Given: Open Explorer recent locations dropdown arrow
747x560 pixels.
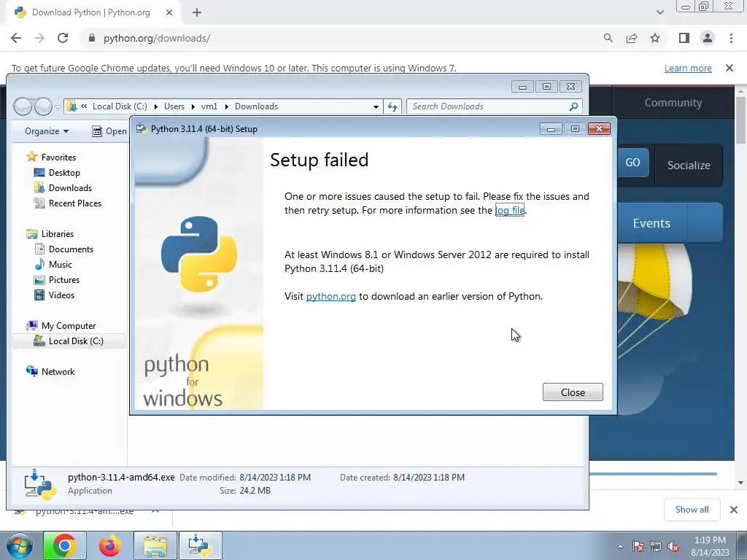Looking at the screenshot, I should click(x=58, y=107).
